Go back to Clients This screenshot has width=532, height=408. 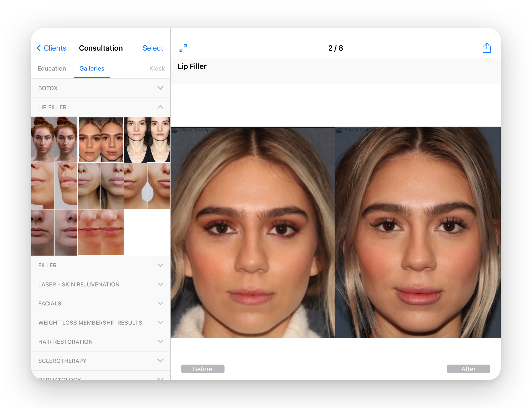click(x=51, y=48)
